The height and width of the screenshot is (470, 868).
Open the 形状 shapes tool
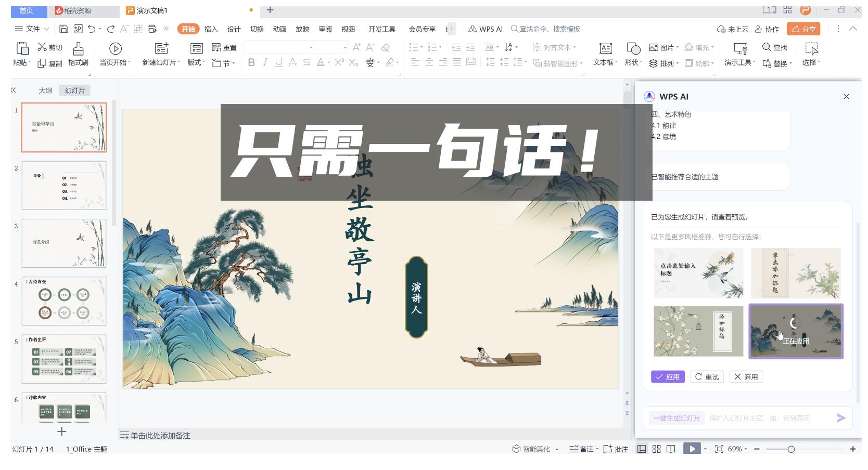click(633, 54)
